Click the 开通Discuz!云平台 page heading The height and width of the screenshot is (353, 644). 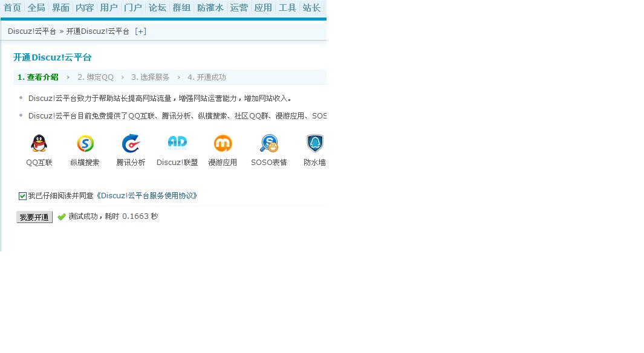pos(53,57)
